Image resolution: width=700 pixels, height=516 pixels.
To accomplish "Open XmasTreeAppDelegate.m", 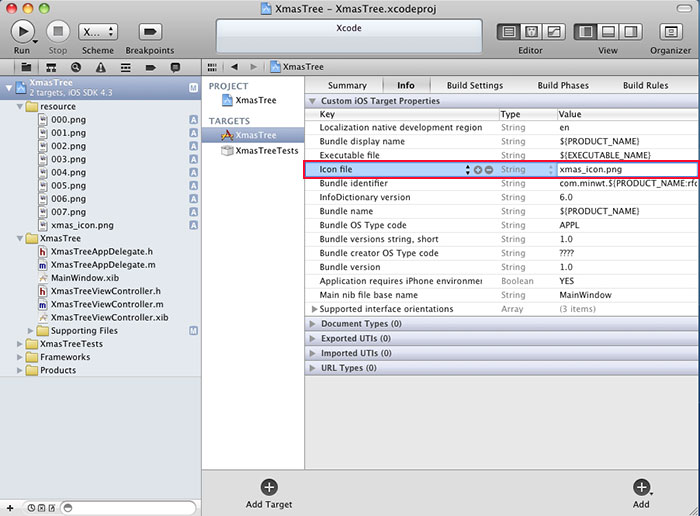I will pyautogui.click(x=103, y=265).
